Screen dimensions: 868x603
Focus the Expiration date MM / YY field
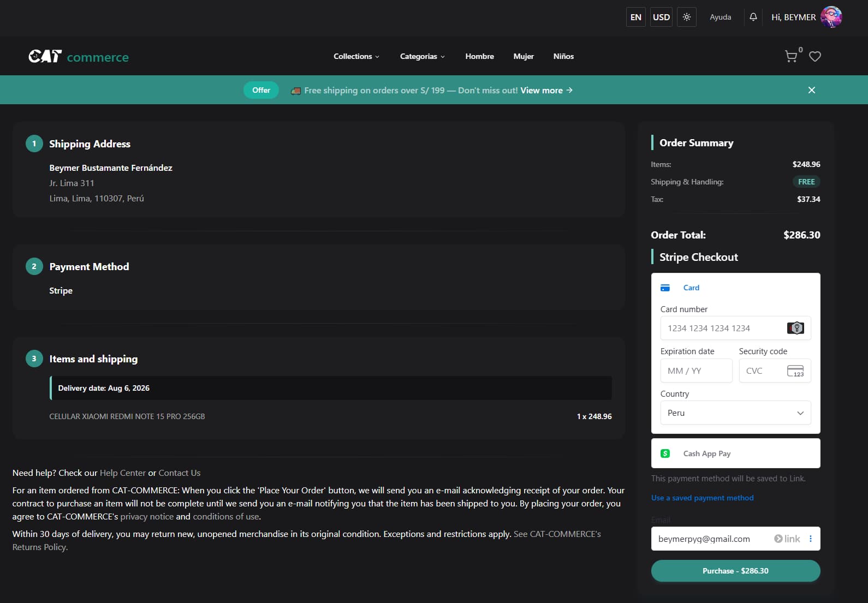point(696,371)
